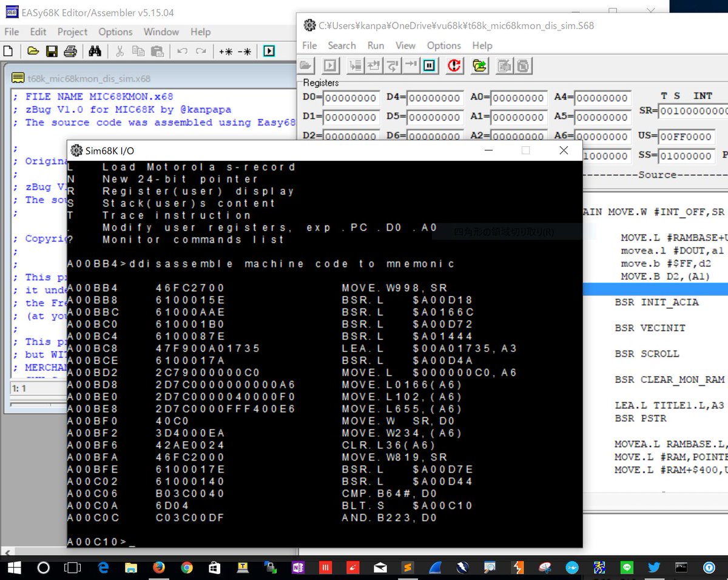Open the Run menu in Sim68K
Screen dimensions: 728x580
376,46
